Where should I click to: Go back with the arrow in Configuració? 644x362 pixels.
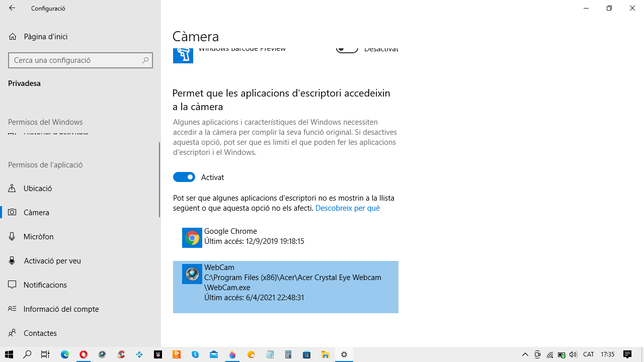click(x=12, y=8)
